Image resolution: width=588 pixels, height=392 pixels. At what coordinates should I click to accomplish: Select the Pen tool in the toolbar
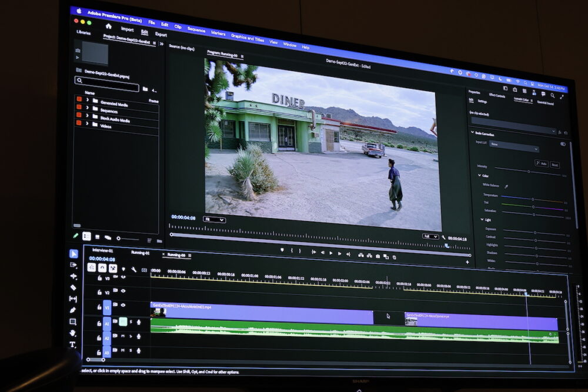(x=73, y=310)
